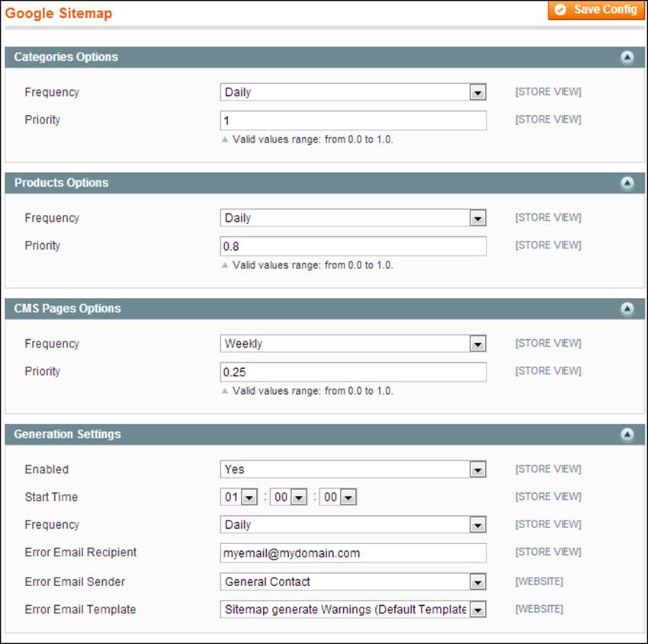
Task: Open the Enabled dropdown in Generation Settings
Action: (x=353, y=469)
